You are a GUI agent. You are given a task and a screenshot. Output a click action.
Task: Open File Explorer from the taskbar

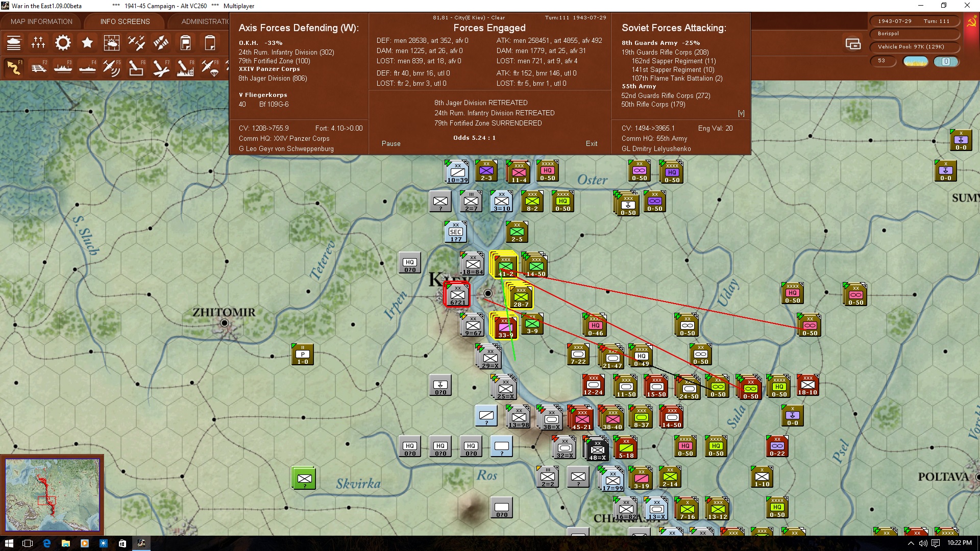coord(66,543)
